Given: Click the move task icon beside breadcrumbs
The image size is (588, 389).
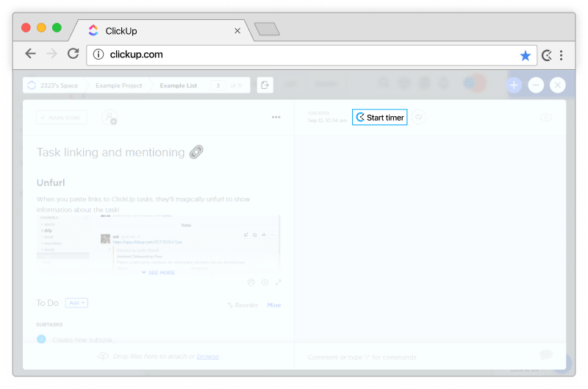Looking at the screenshot, I should [265, 85].
